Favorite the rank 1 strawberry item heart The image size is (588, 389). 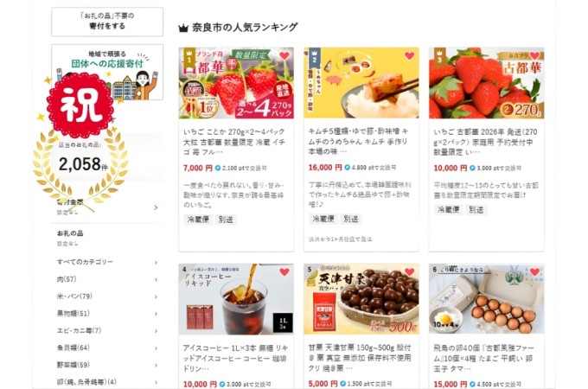tap(284, 56)
